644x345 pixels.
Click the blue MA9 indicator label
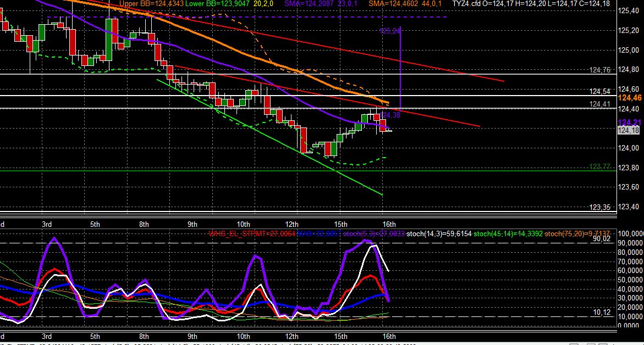(318, 234)
